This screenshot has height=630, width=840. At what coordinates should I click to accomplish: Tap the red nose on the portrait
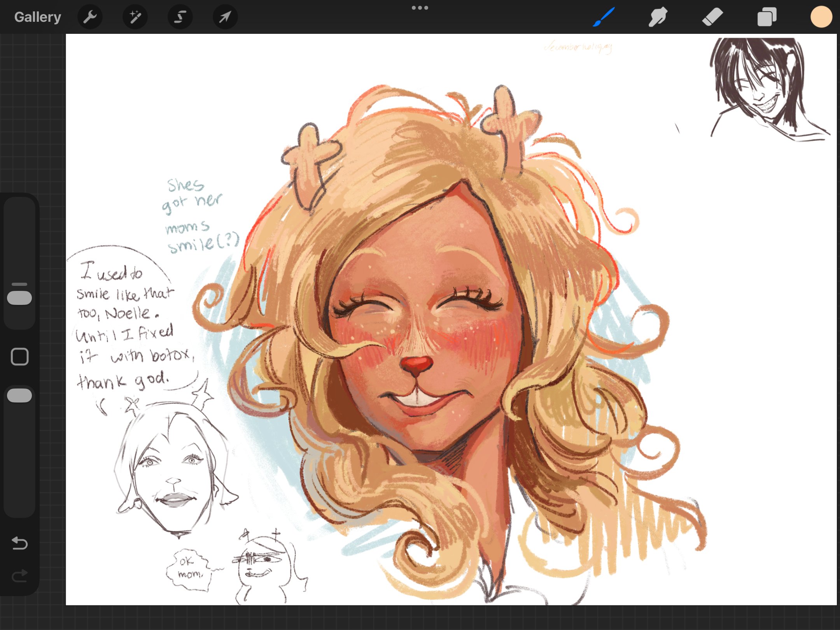coord(416,364)
